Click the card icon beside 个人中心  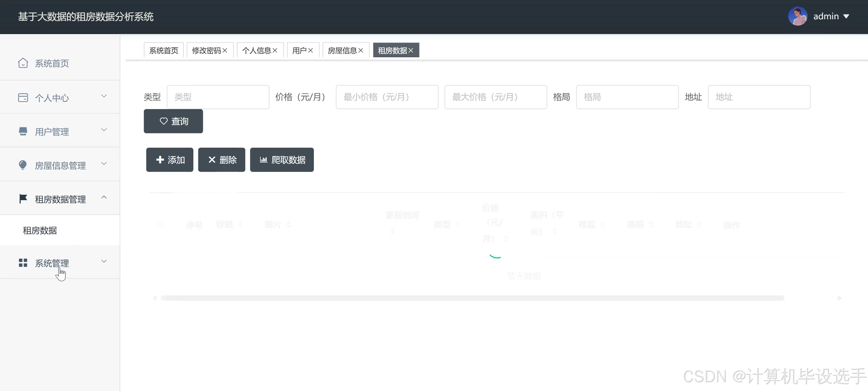coord(23,98)
